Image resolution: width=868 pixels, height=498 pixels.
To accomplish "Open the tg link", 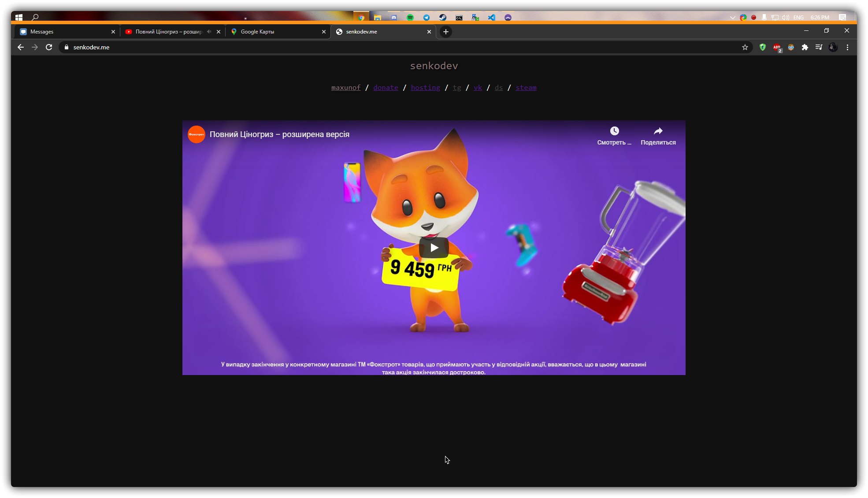I will (457, 88).
